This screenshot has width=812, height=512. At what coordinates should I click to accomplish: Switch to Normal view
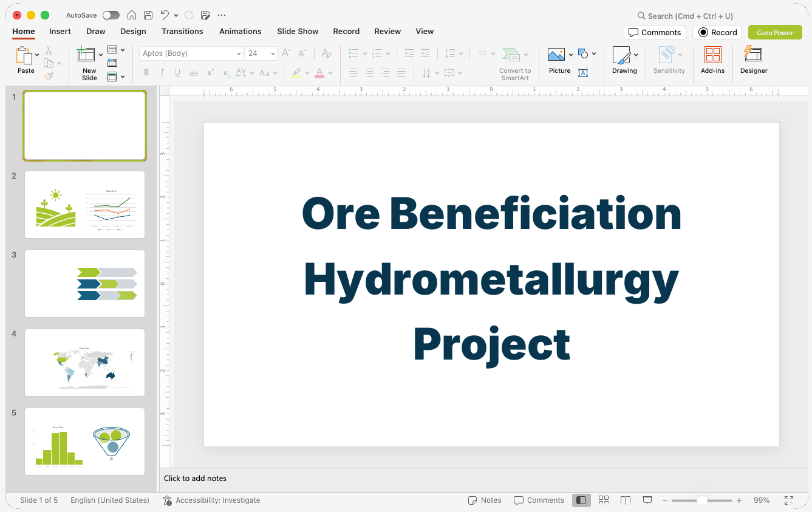(x=581, y=500)
